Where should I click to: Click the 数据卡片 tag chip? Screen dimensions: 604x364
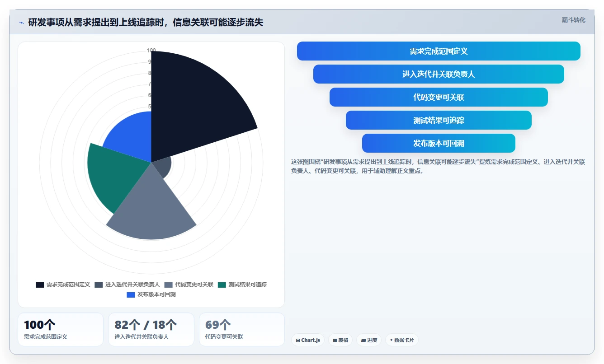tap(402, 340)
